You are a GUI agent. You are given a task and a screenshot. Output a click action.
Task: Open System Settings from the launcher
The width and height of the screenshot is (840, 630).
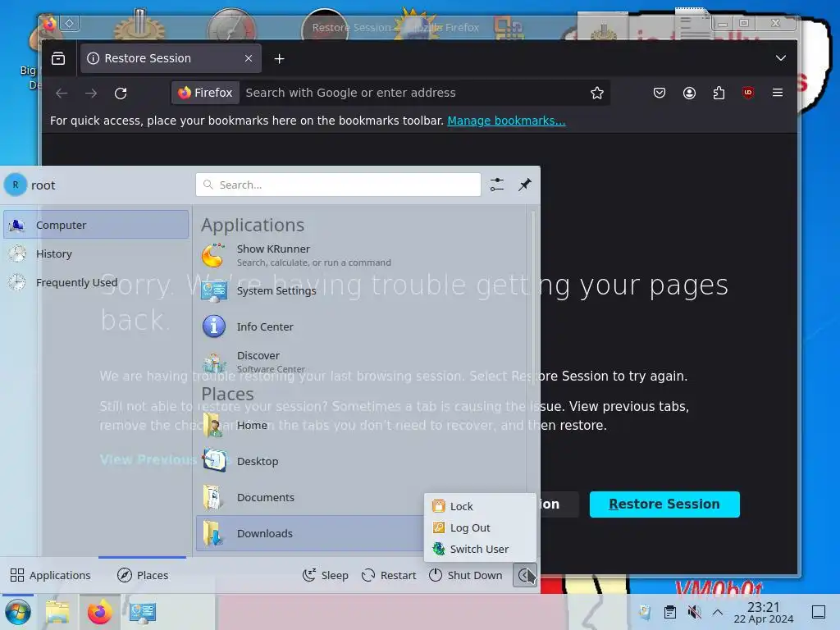tap(362, 290)
